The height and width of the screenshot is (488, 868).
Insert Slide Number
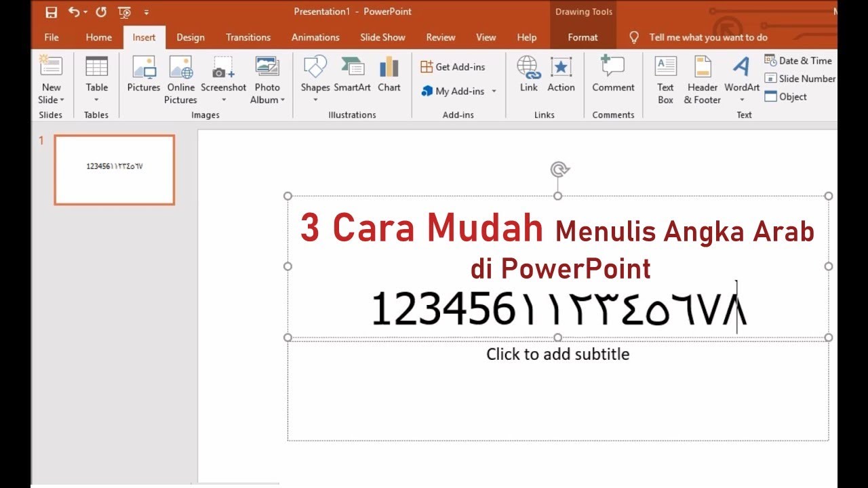coord(800,79)
